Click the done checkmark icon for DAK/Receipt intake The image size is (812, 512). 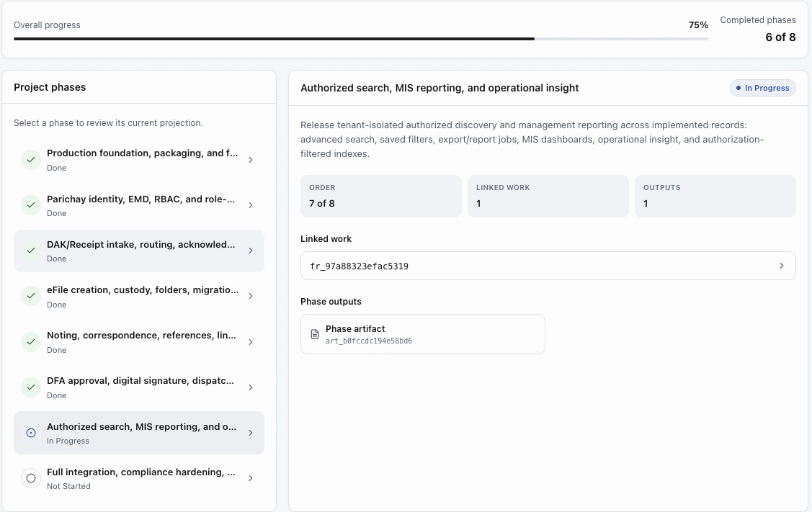click(31, 251)
